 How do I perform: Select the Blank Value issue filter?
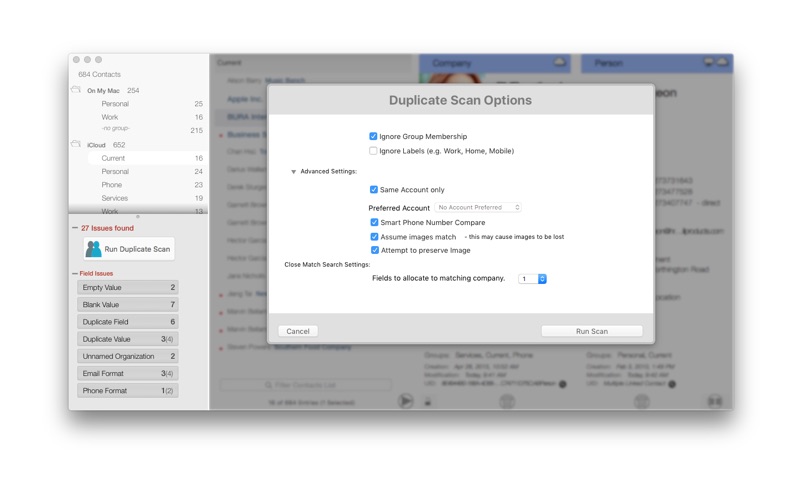pyautogui.click(x=128, y=305)
